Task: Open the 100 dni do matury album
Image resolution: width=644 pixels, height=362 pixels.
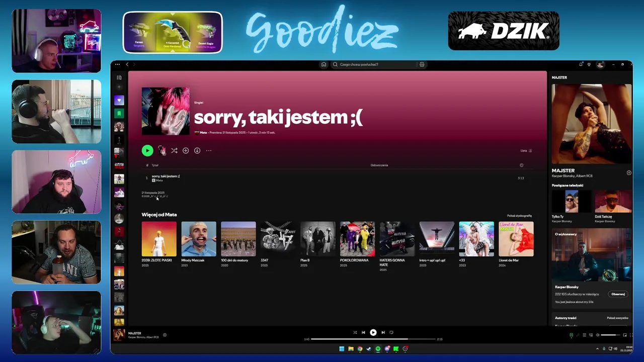Action: click(238, 244)
